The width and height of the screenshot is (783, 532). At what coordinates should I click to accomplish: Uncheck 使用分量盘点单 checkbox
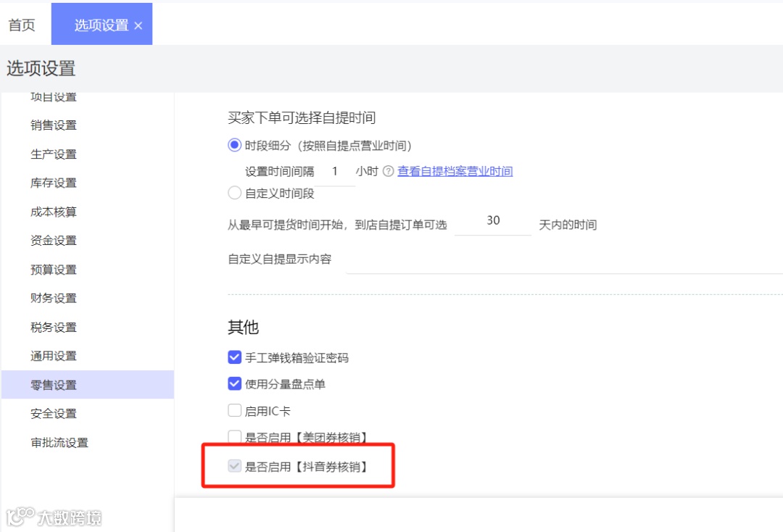(x=234, y=383)
